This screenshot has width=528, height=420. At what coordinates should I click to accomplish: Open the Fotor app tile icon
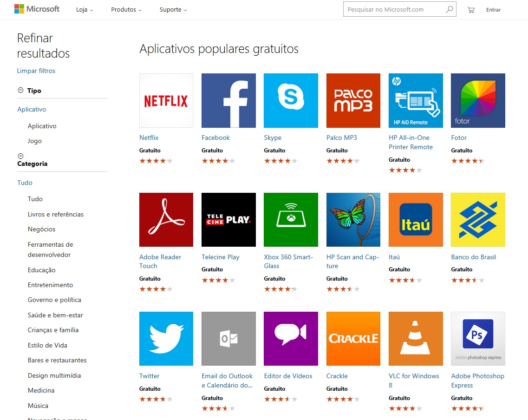[478, 101]
